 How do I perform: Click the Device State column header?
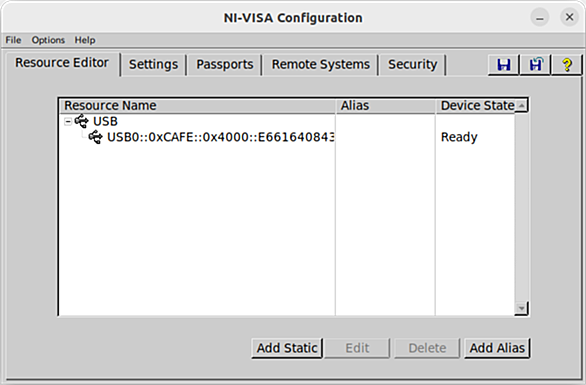pyautogui.click(x=476, y=106)
